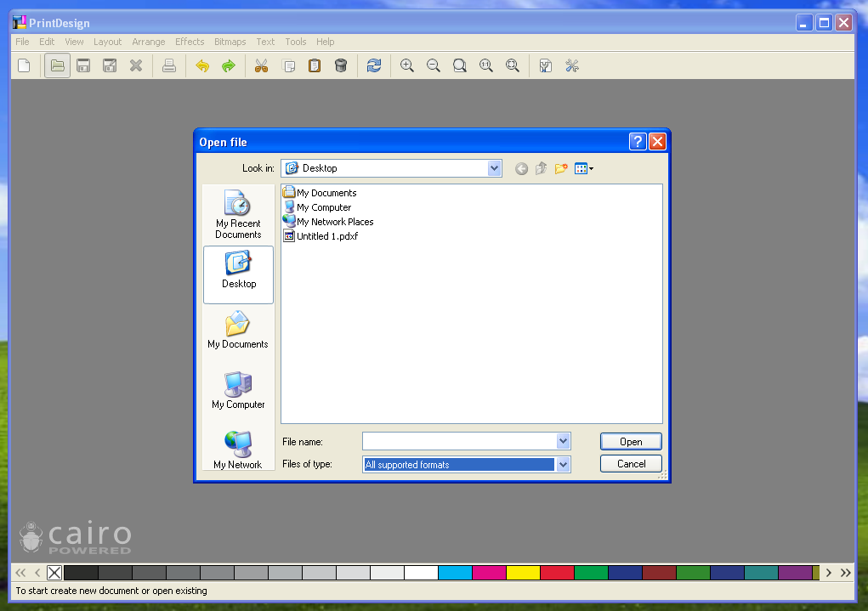Screen dimensions: 868x611
Task: Click the Zoom to selection icon
Action: coord(513,66)
